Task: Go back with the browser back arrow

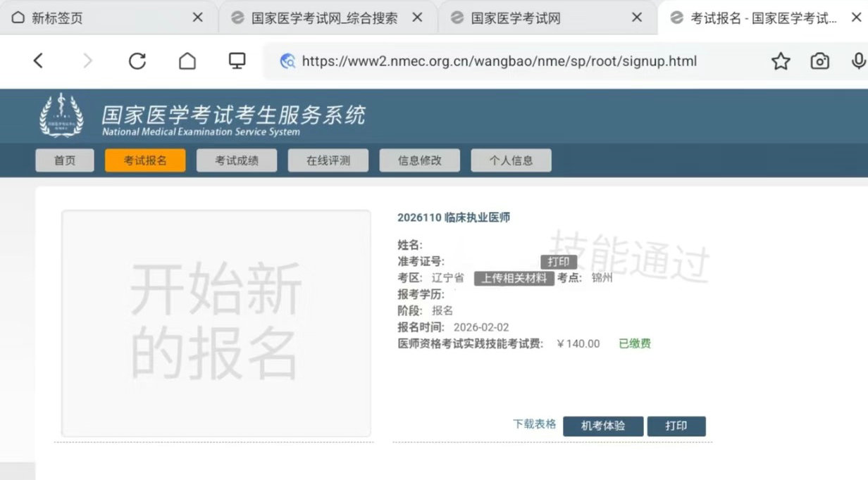Action: [38, 61]
